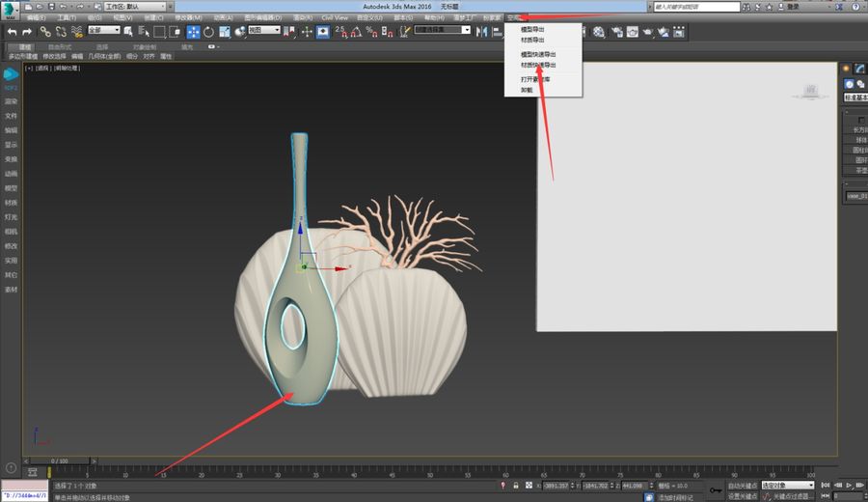
Task: Click the Redo arrow in main toolbar
Action: tap(27, 32)
